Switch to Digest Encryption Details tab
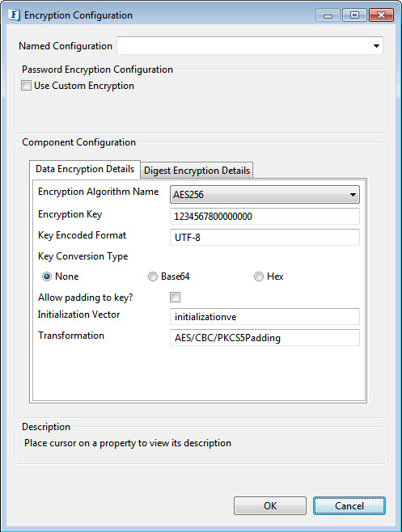Image resolution: width=402 pixels, height=532 pixels. pos(197,170)
